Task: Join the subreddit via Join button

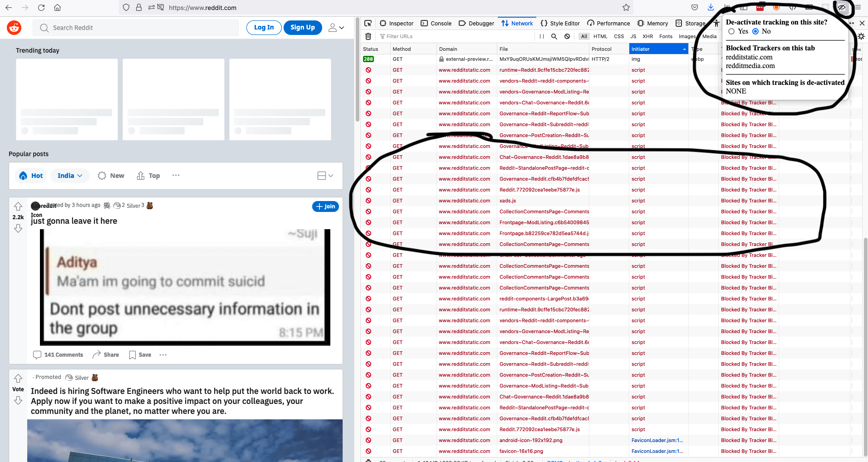Action: pos(325,206)
